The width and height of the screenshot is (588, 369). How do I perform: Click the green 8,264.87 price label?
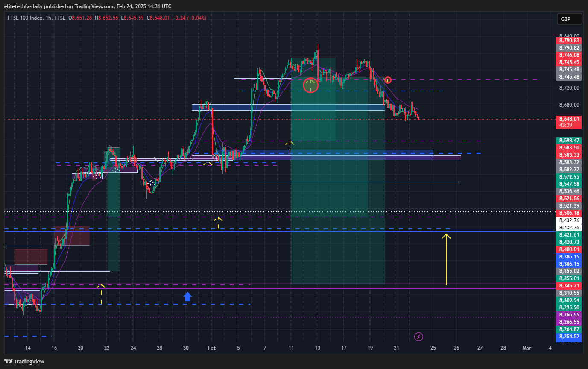pyautogui.click(x=569, y=329)
